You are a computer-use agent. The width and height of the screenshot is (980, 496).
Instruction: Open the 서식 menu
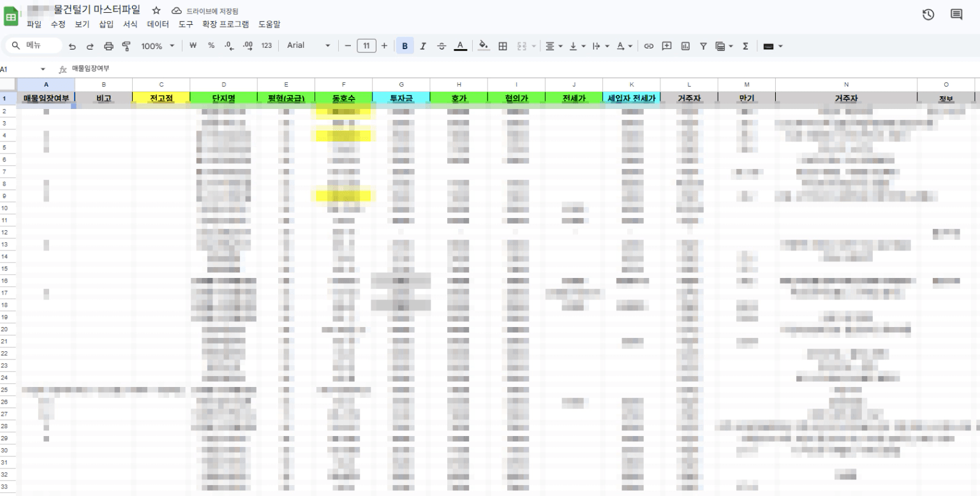click(130, 24)
